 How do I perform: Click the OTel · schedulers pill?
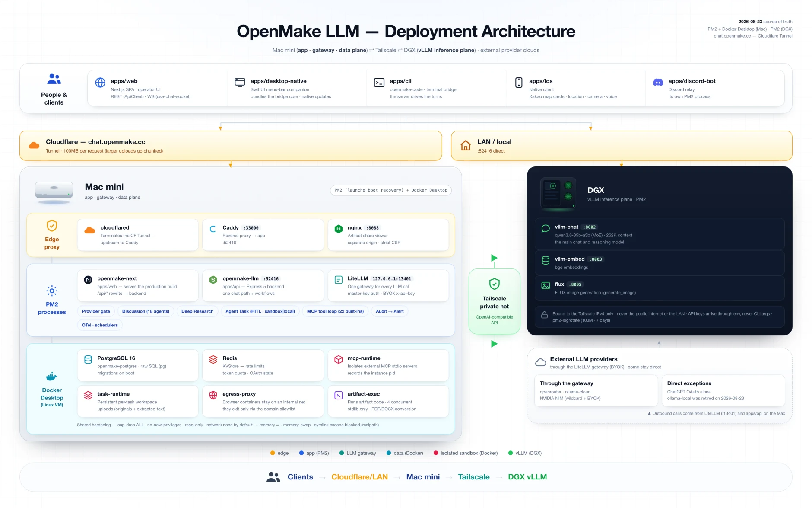100,325
